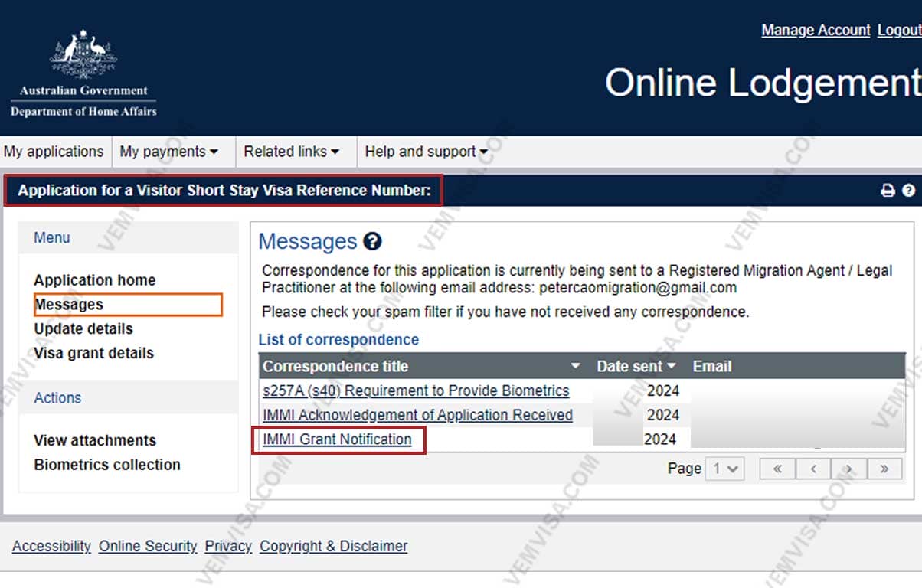Image resolution: width=922 pixels, height=588 pixels.
Task: Click the Visitor Short Stay Visa reference heading
Action: (224, 191)
